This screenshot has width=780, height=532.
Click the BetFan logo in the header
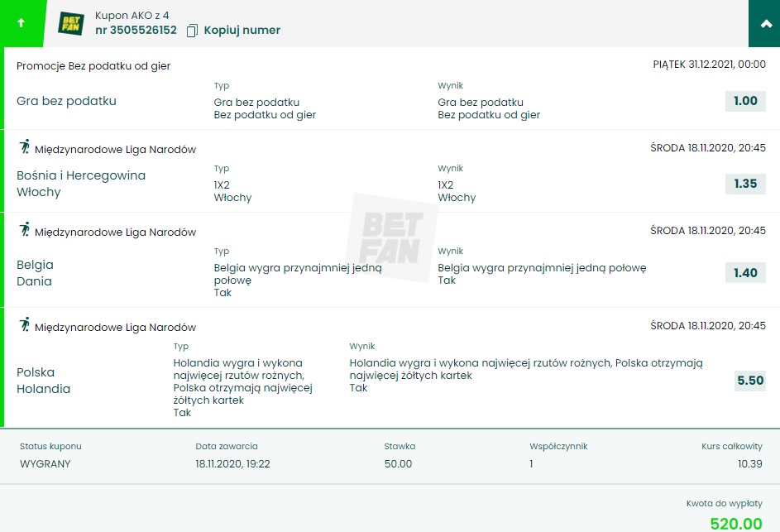[71, 23]
